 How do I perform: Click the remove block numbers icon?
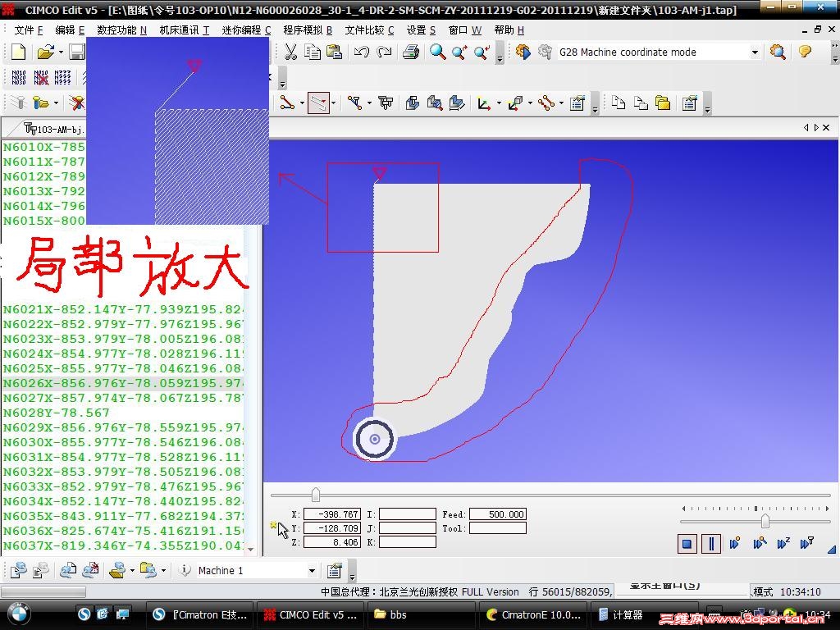41,78
